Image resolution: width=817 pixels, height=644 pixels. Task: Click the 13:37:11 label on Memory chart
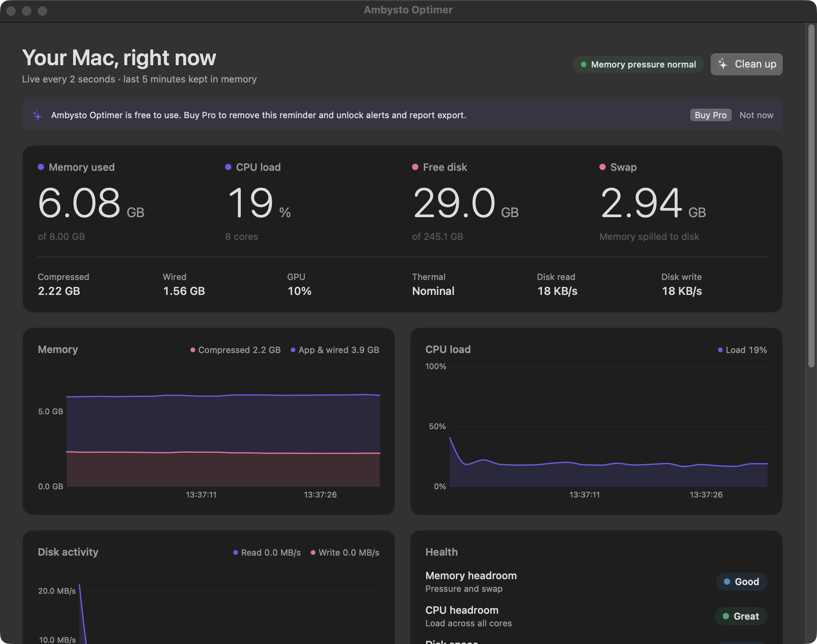[x=201, y=495]
